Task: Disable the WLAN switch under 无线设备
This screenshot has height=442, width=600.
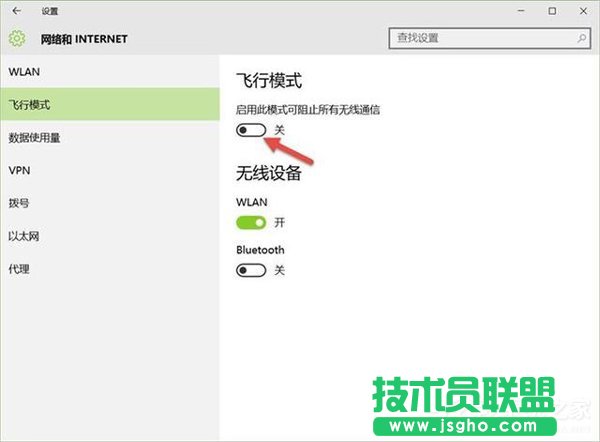Action: [x=251, y=222]
